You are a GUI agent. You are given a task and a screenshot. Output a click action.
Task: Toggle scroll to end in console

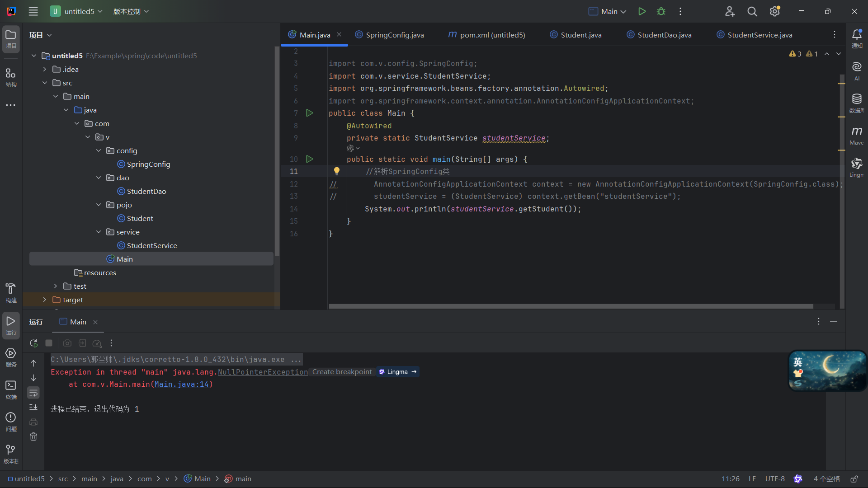tap(33, 407)
